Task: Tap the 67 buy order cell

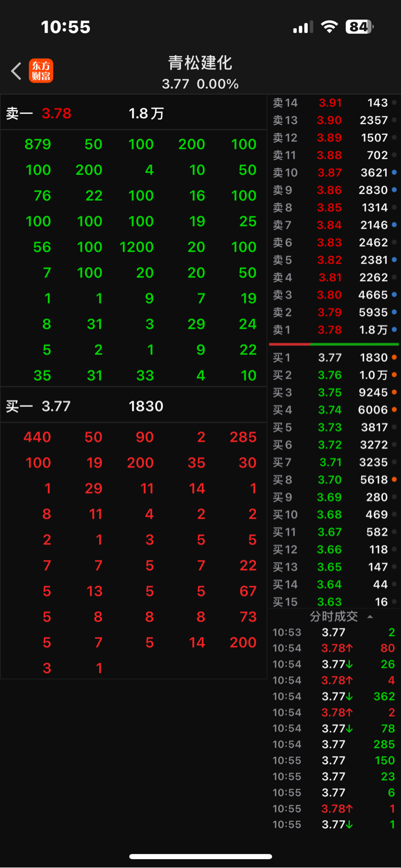Action: [x=249, y=591]
